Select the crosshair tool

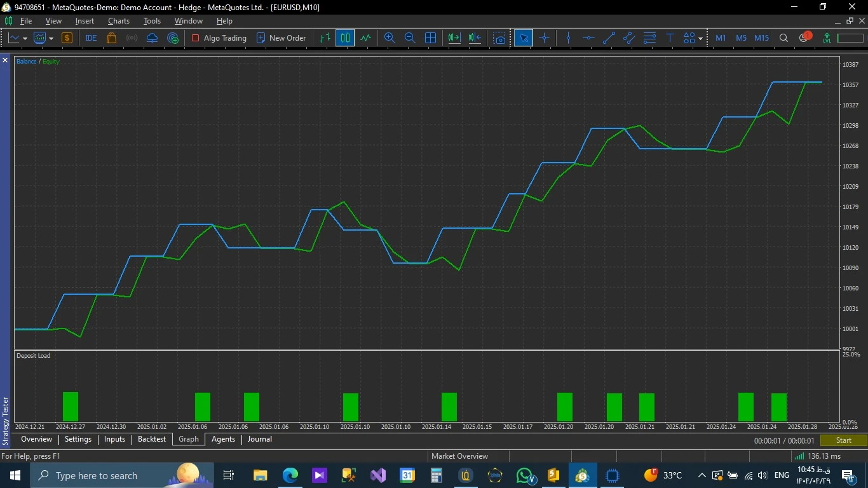click(544, 38)
